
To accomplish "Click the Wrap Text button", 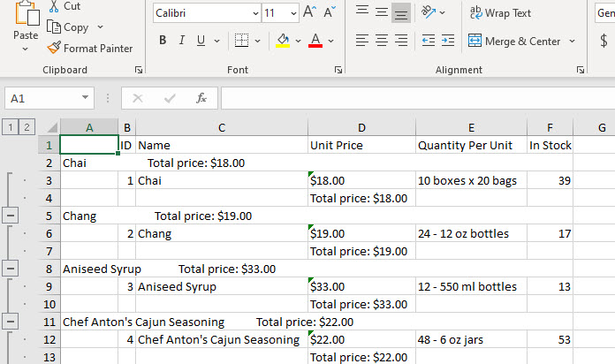I will (500, 13).
